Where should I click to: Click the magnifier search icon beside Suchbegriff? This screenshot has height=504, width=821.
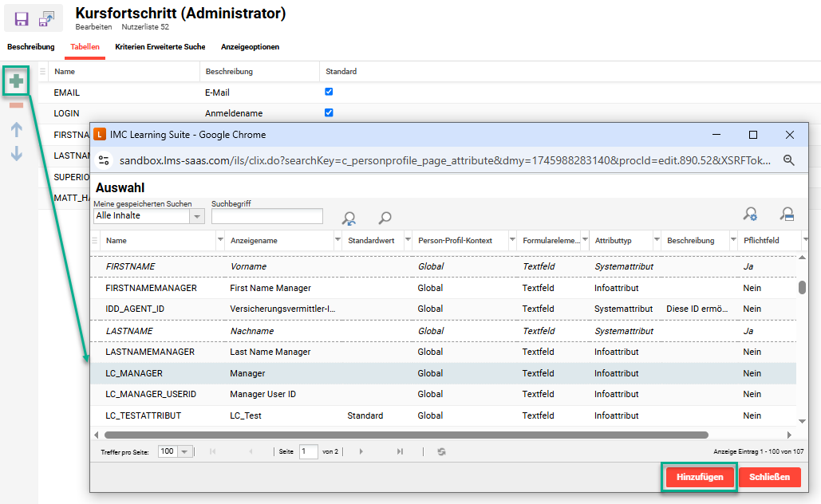(x=385, y=218)
